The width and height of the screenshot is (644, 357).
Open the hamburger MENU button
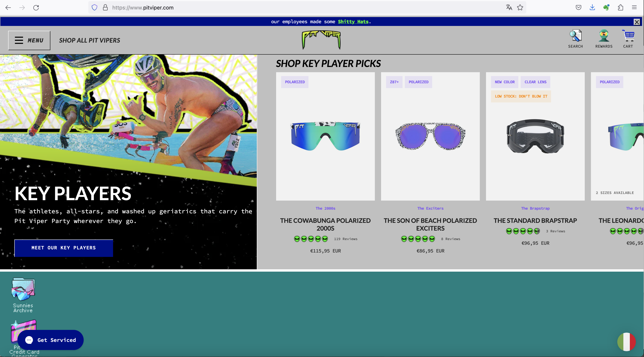29,40
